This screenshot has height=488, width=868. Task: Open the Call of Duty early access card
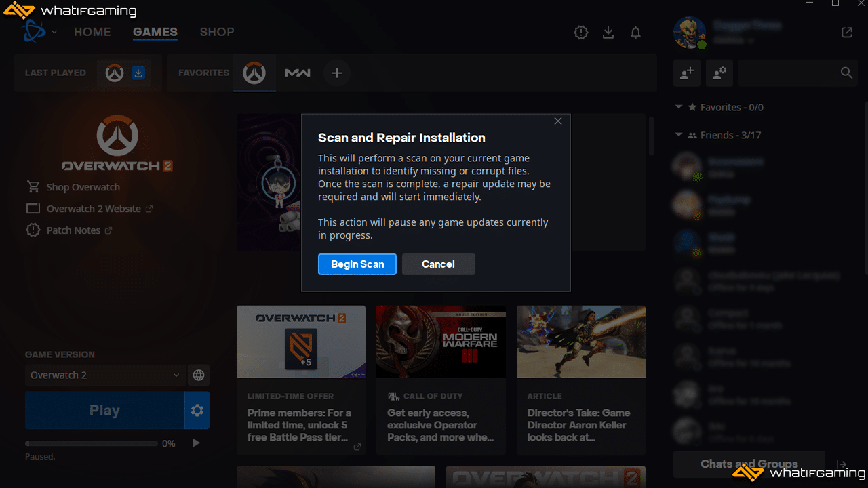pyautogui.click(x=441, y=380)
